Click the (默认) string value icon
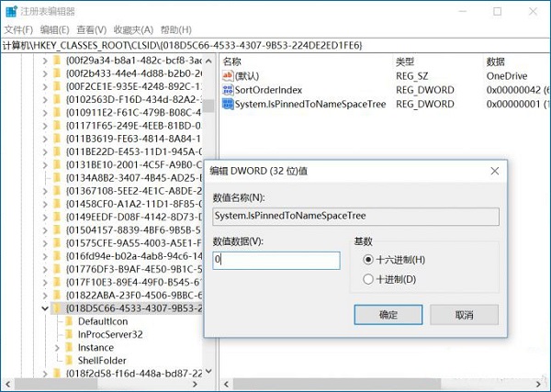The image size is (551, 392). click(x=228, y=76)
